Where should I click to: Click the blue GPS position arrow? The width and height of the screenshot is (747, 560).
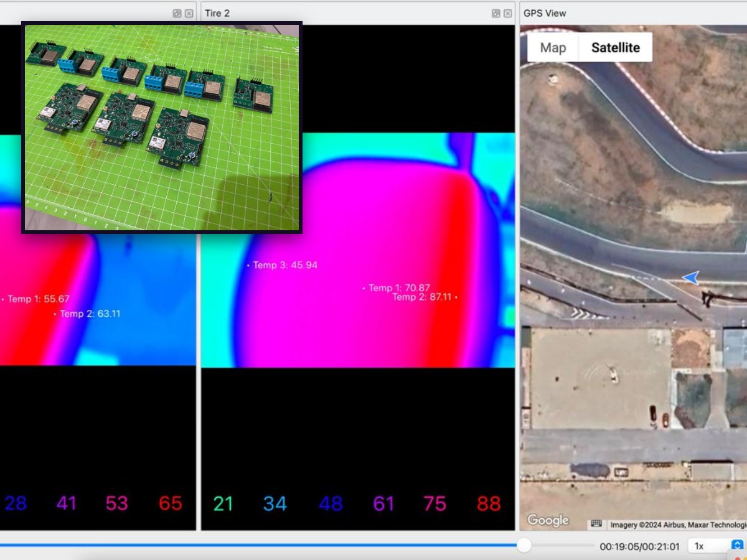coord(690,278)
